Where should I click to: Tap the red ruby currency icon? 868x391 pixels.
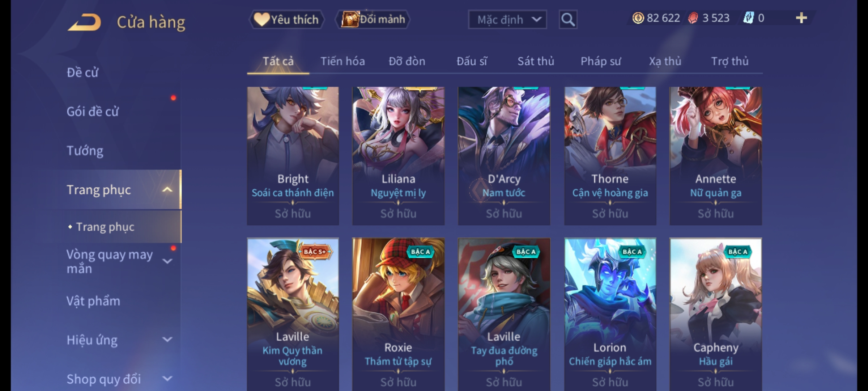coord(693,18)
